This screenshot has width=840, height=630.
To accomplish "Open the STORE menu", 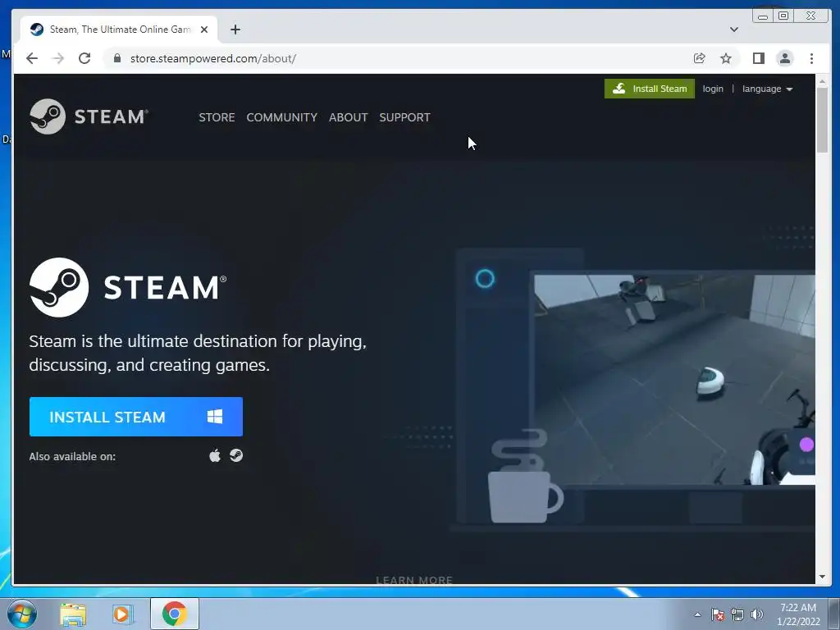I will pos(217,117).
